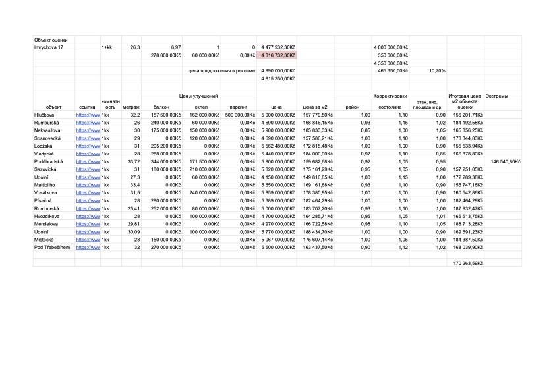Select the pink highlighted cell 4 816 732,30Kč

point(277,55)
